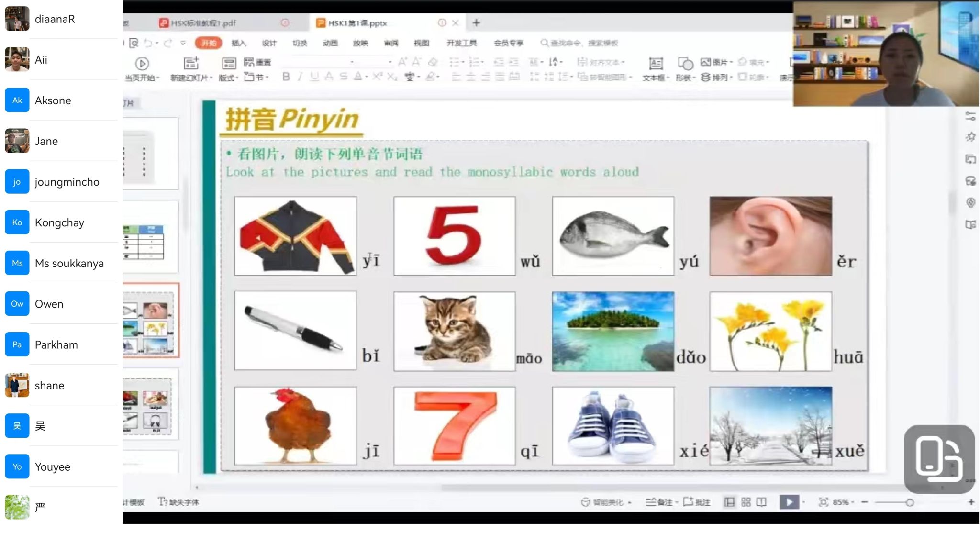980x544 pixels.
Task: Click the New Slide (新建幻灯片) icon
Action: [191, 63]
